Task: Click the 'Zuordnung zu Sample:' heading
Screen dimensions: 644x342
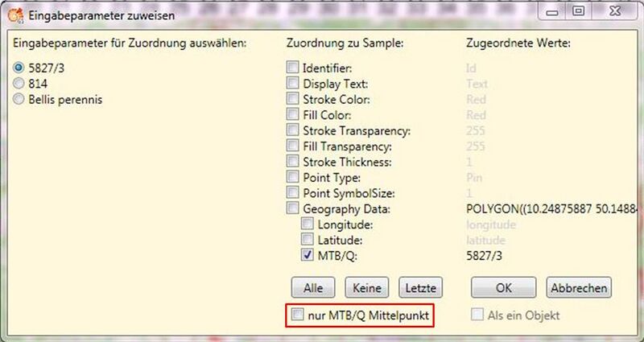Action: pyautogui.click(x=345, y=43)
